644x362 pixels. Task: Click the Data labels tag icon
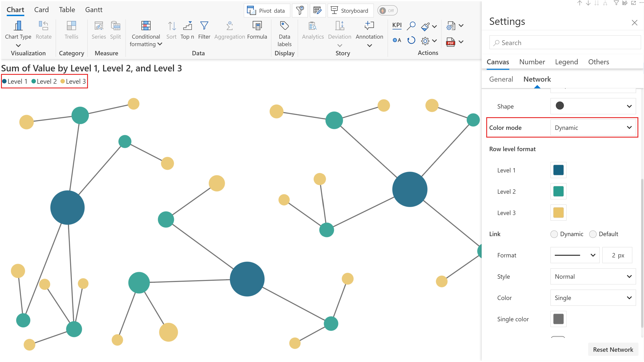click(x=284, y=25)
